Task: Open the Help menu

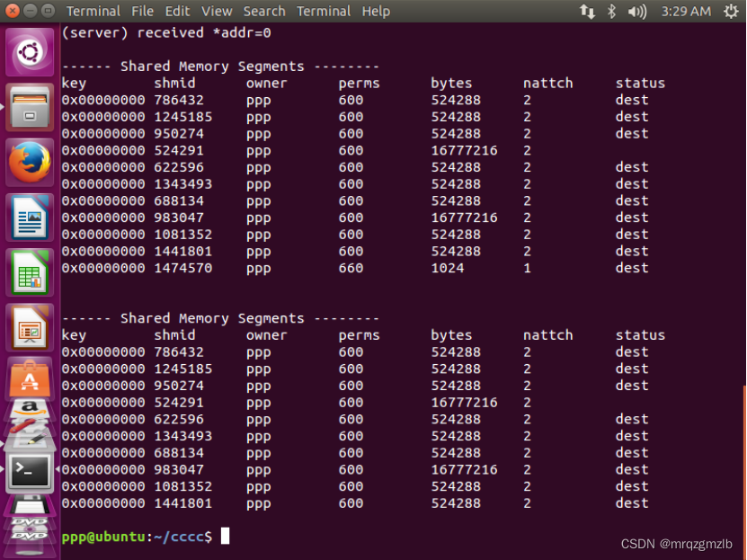Action: pyautogui.click(x=376, y=11)
